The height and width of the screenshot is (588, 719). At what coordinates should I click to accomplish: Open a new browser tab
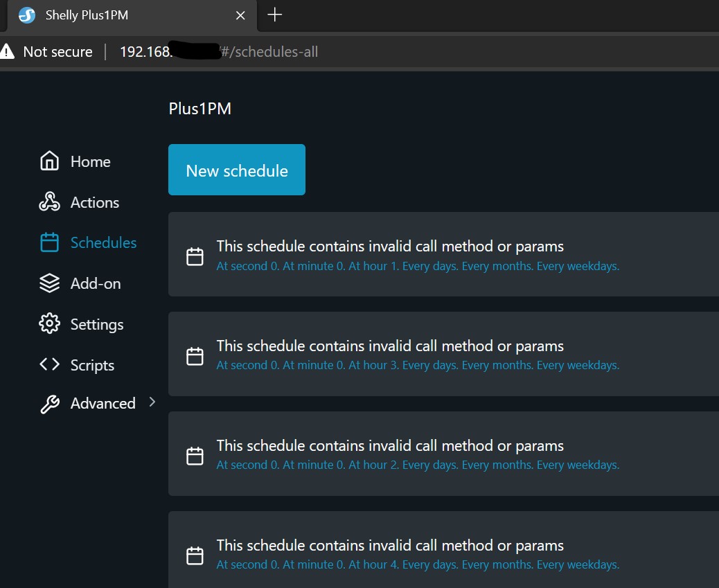(275, 15)
